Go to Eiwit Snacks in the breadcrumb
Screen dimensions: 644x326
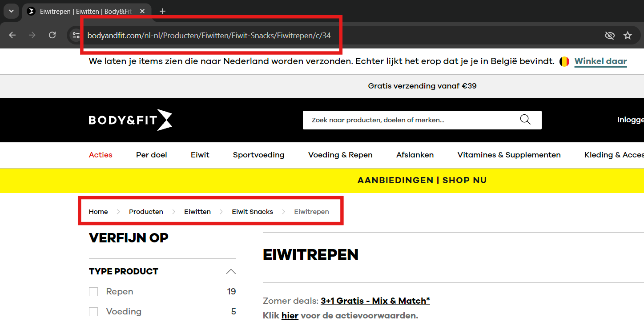point(253,212)
